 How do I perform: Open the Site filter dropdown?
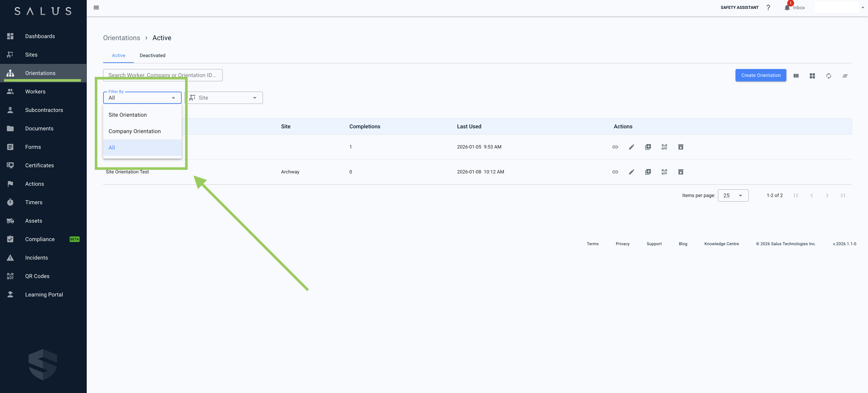tap(224, 98)
